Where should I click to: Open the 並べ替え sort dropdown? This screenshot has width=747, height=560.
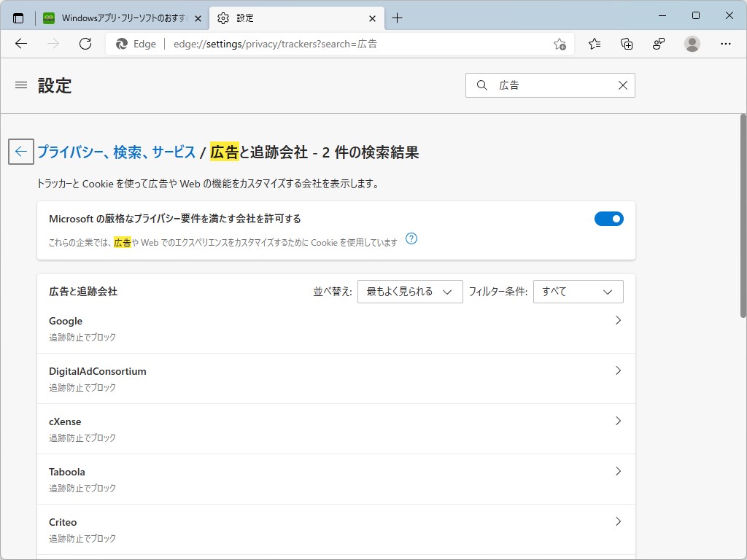click(x=409, y=291)
